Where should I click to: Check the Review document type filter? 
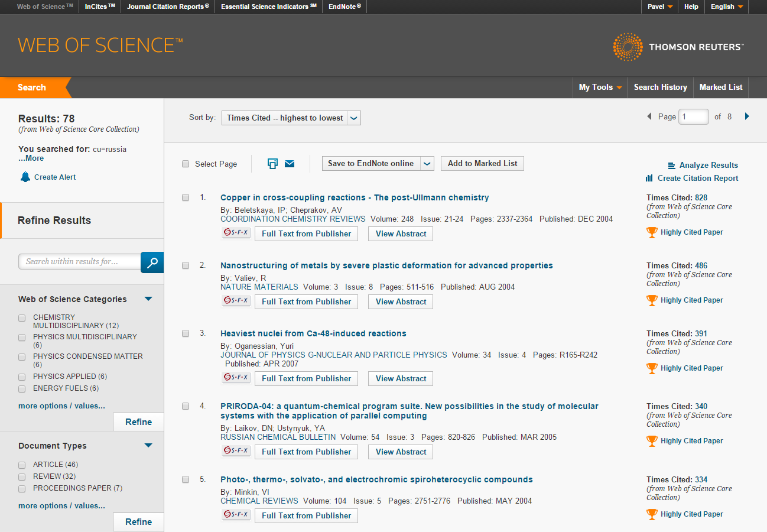(22, 477)
